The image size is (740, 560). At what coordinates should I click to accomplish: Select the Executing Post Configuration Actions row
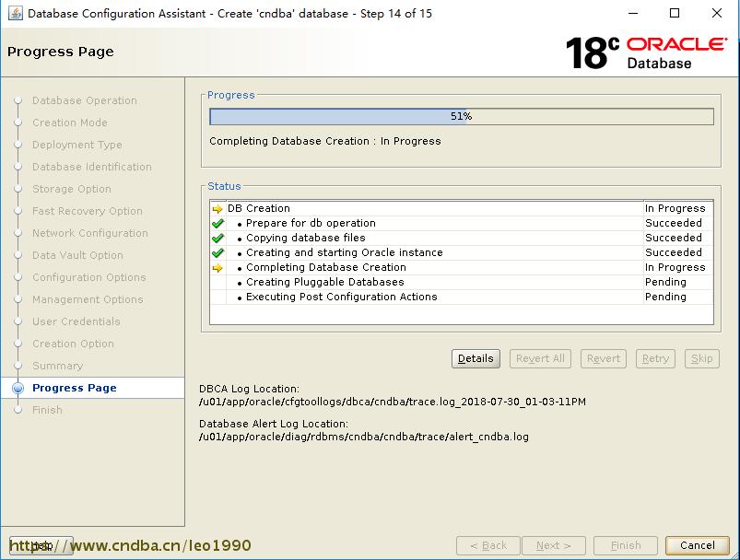tap(462, 297)
